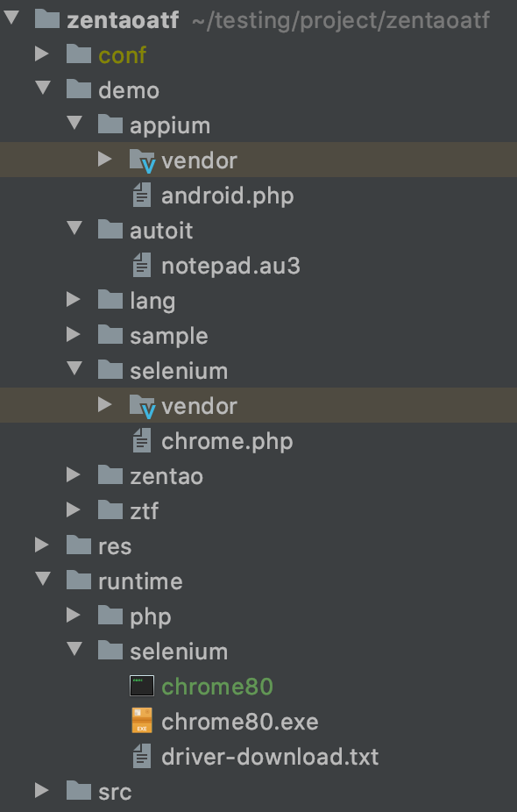Viewport: 517px width, 812px height.
Task: Collapse the runtime folder arrow
Action: (43, 579)
